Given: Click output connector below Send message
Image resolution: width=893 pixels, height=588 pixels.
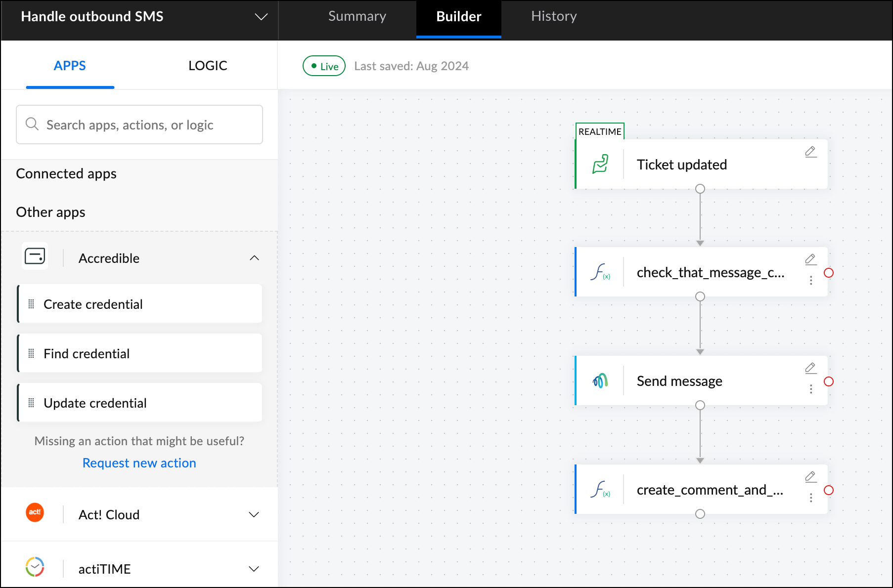Looking at the screenshot, I should [x=700, y=405].
